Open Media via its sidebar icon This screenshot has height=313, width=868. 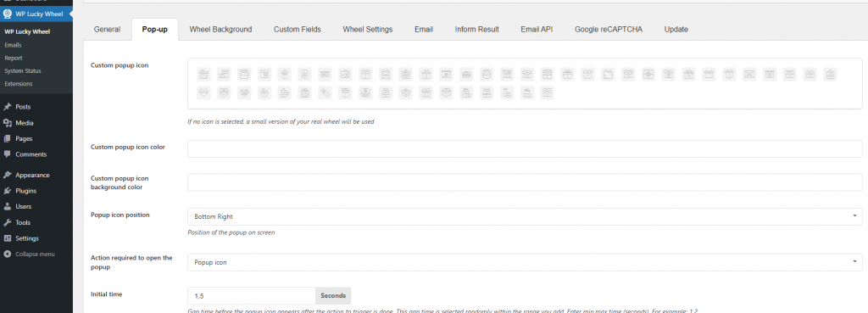pos(7,123)
